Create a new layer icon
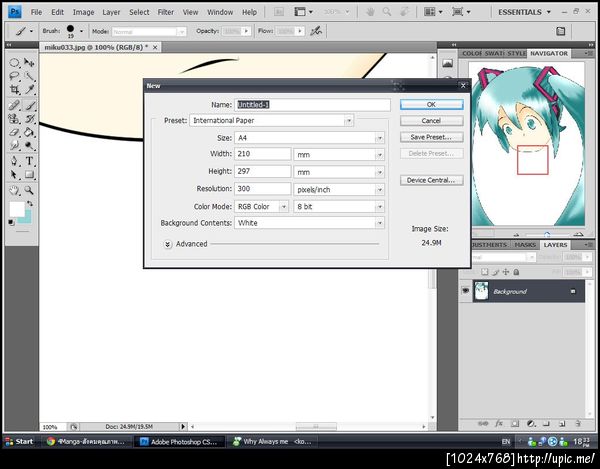The height and width of the screenshot is (469, 600). (562, 423)
